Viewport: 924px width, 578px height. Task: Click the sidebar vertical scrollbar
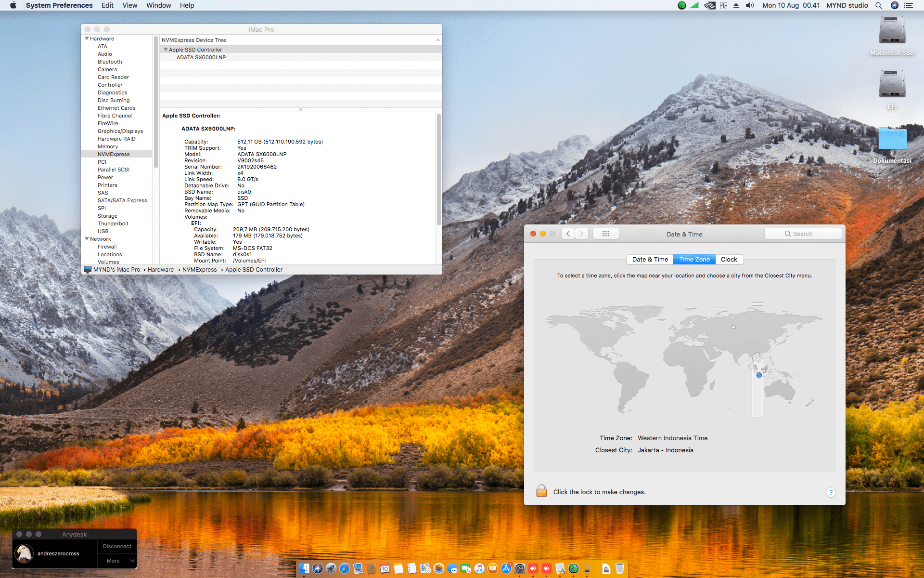(155, 101)
